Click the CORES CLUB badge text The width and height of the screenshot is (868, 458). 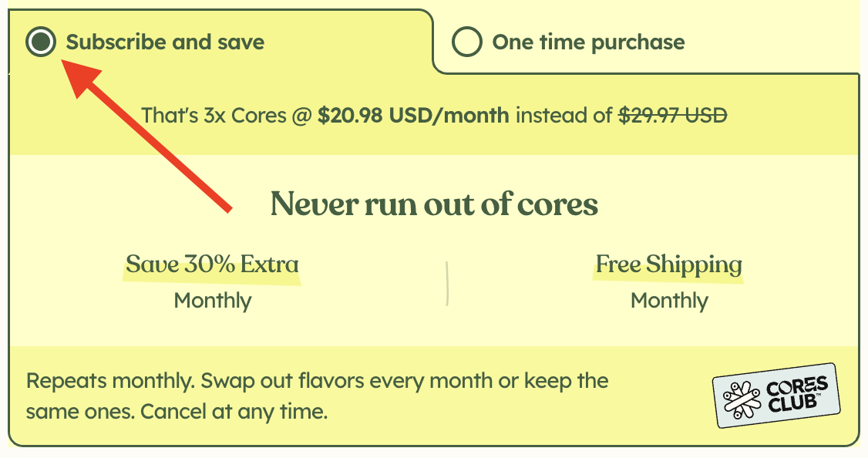(796, 395)
